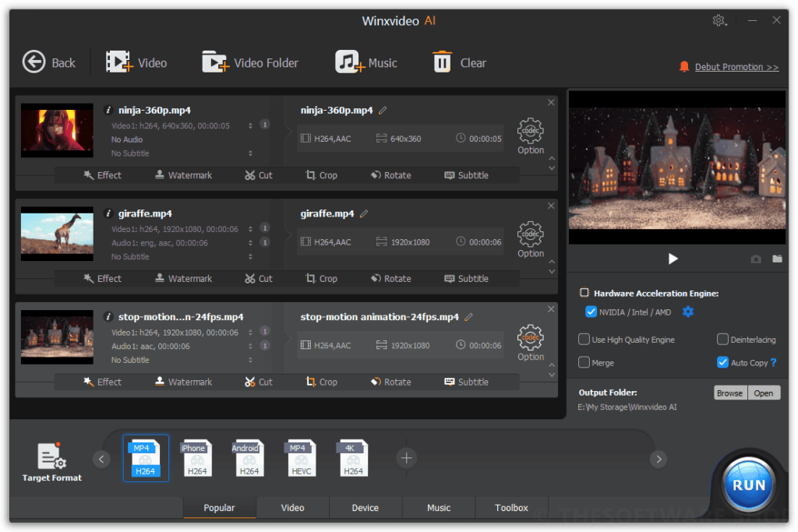Open codec Option for giraffe.mp4
This screenshot has width=798, height=532.
[x=530, y=239]
